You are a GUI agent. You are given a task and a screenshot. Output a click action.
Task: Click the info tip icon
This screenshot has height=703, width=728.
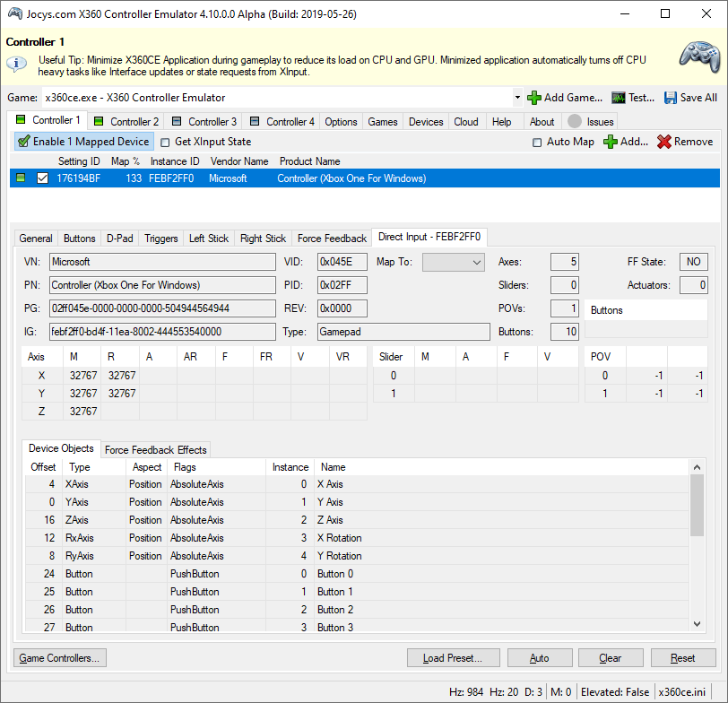click(16, 63)
